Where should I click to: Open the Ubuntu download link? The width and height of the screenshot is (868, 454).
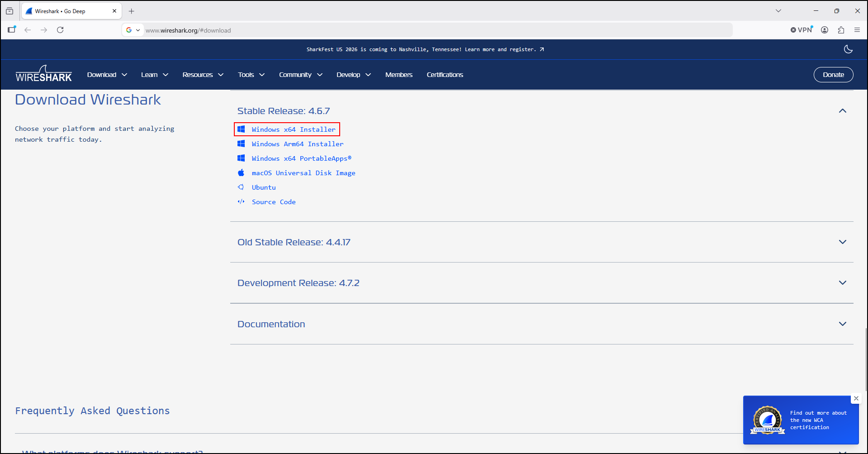point(264,187)
